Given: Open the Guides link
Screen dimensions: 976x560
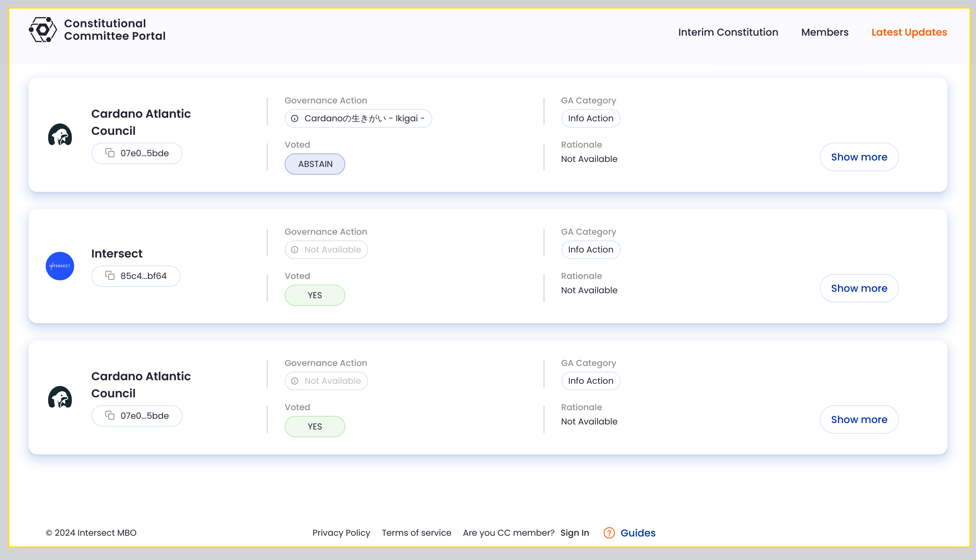Looking at the screenshot, I should pyautogui.click(x=637, y=533).
